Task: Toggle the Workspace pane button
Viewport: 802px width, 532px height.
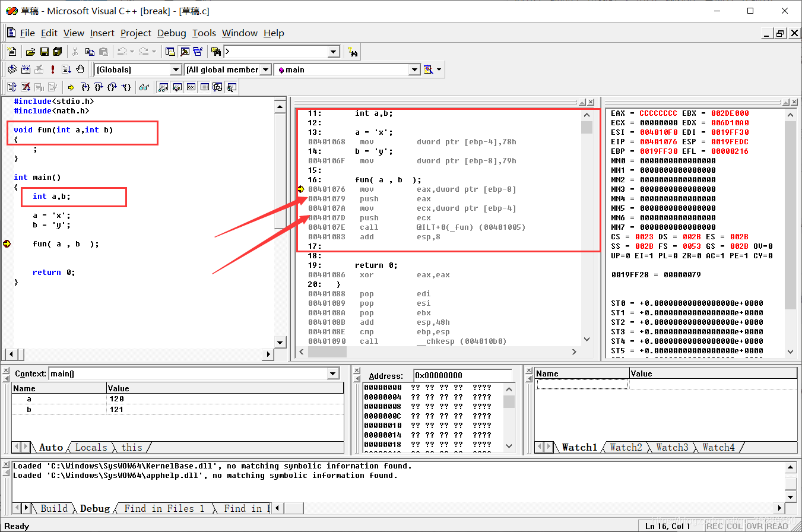Action: point(170,52)
